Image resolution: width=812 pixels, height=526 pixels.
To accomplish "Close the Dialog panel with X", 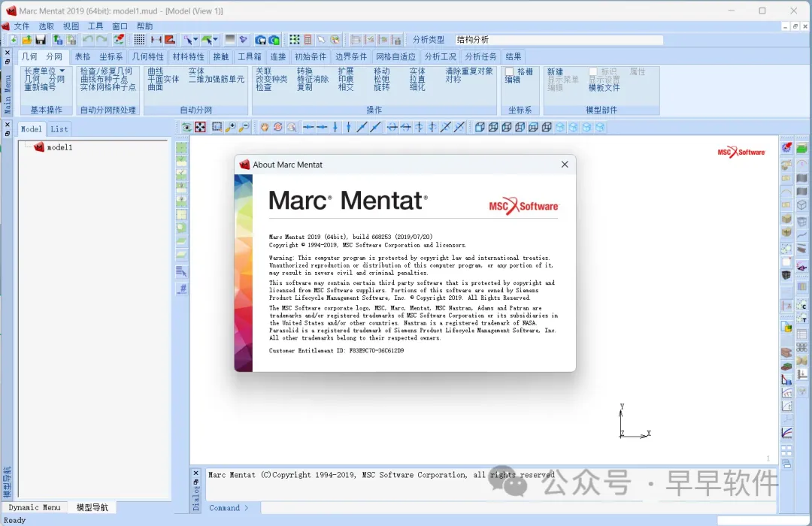I will [195, 473].
